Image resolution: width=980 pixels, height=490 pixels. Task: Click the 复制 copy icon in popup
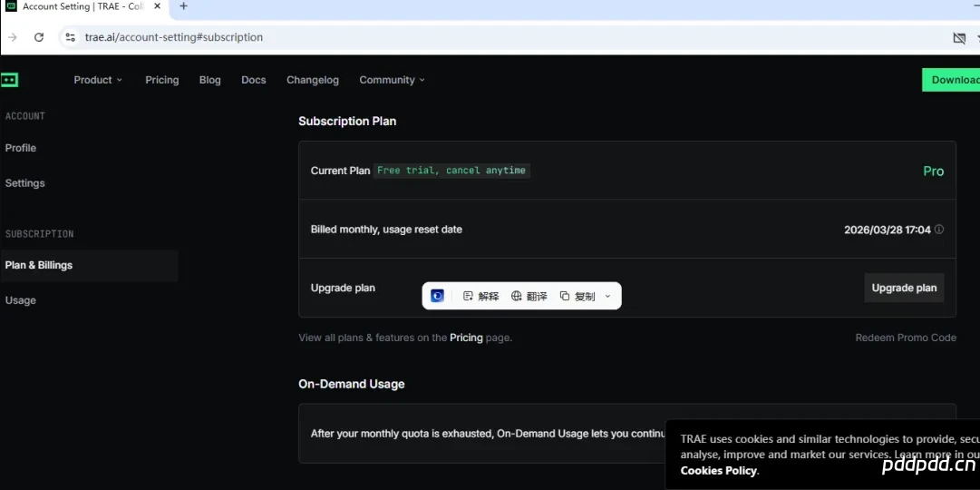point(565,296)
